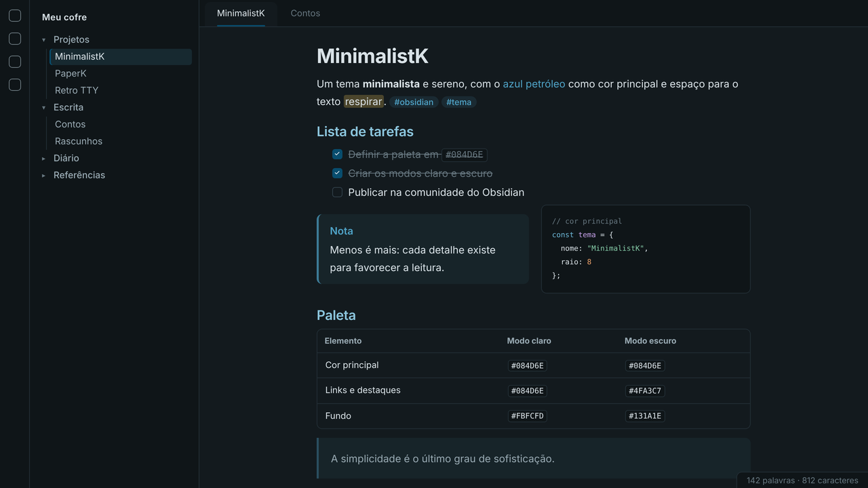This screenshot has height=488, width=868.
Task: Click the #FBFCFD color code cell
Action: 528,416
